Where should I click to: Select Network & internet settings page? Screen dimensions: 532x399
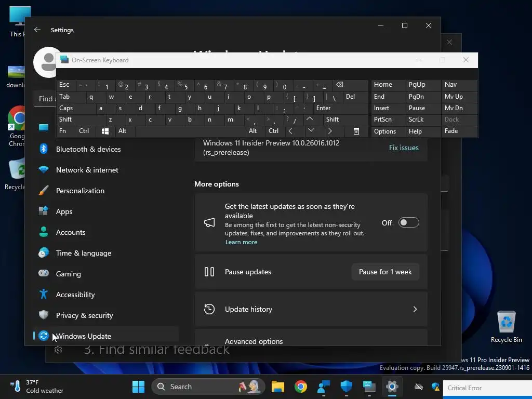106,170
